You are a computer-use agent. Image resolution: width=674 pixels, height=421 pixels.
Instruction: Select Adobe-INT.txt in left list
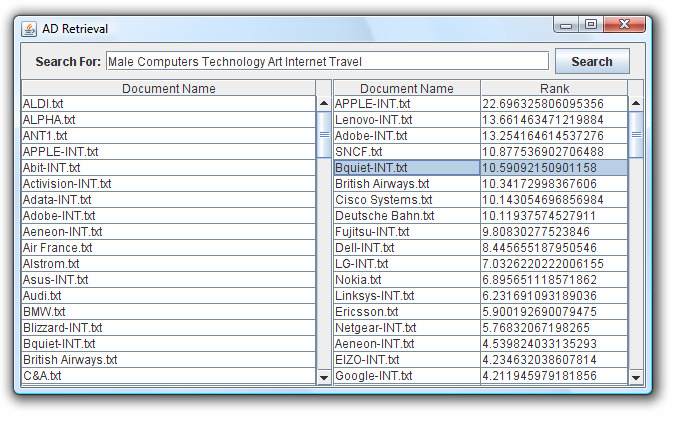point(168,215)
